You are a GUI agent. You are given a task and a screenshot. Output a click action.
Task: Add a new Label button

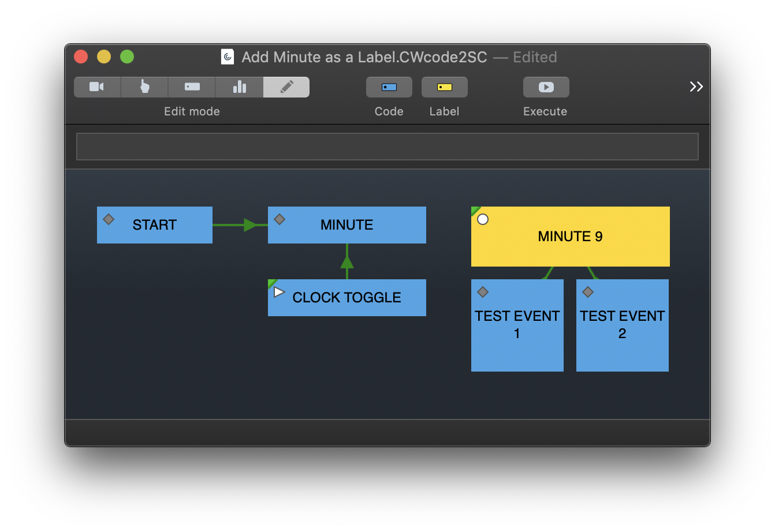click(445, 87)
